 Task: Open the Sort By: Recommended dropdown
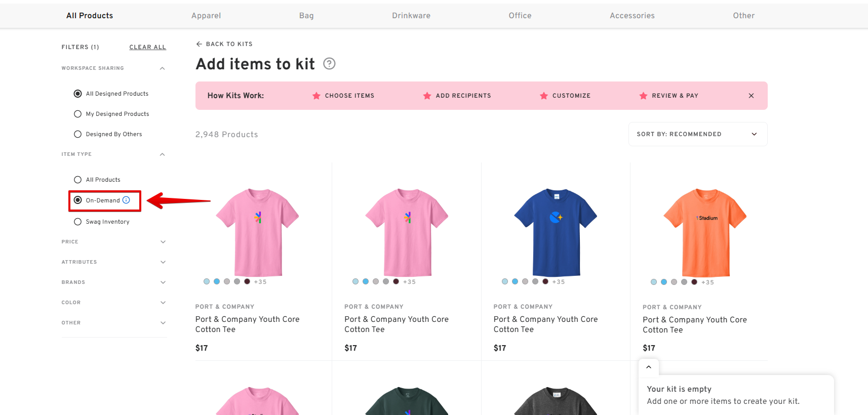coord(698,134)
